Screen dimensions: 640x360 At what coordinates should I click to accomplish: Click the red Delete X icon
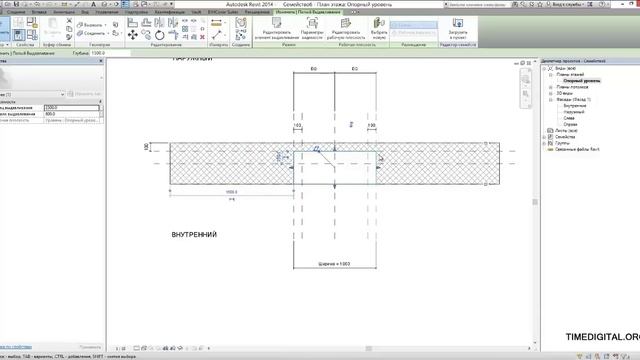point(202,37)
